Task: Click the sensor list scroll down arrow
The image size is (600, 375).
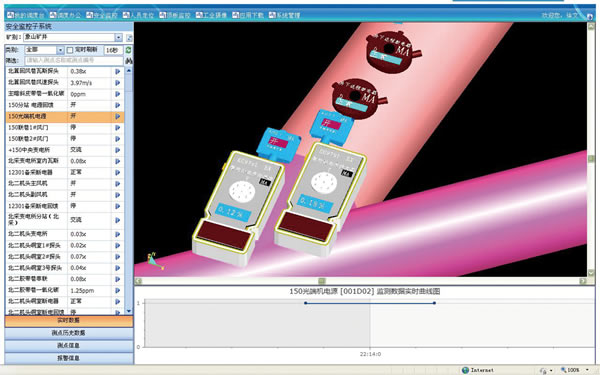Action: click(129, 311)
